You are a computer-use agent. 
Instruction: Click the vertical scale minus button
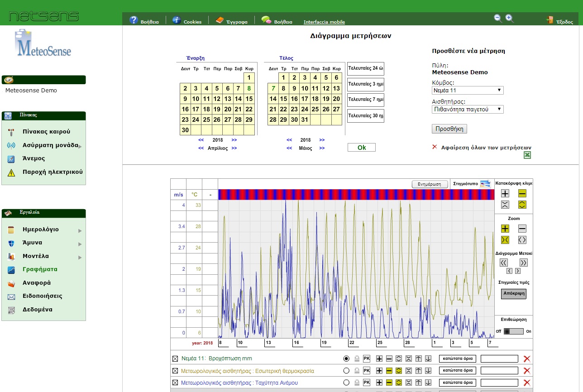(x=522, y=193)
